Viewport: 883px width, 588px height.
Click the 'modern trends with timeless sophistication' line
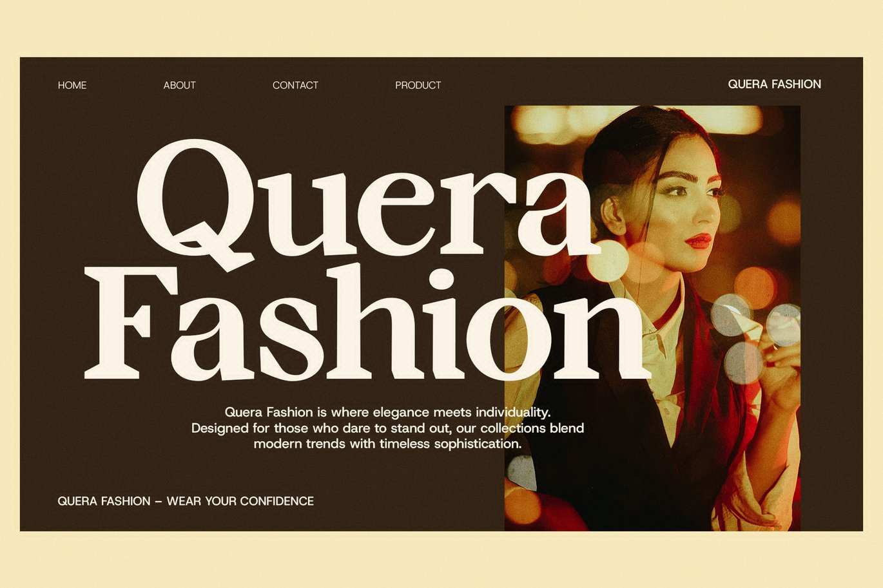(x=387, y=444)
